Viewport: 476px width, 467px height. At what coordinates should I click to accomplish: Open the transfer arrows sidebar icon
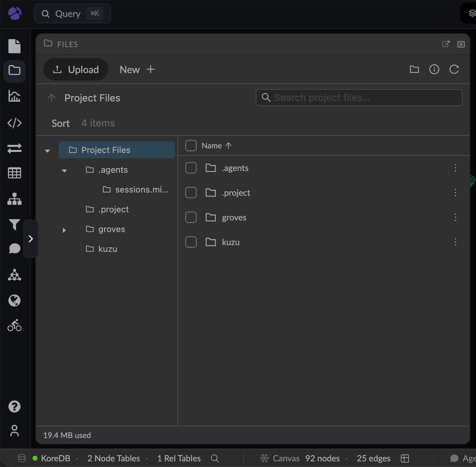pos(14,148)
